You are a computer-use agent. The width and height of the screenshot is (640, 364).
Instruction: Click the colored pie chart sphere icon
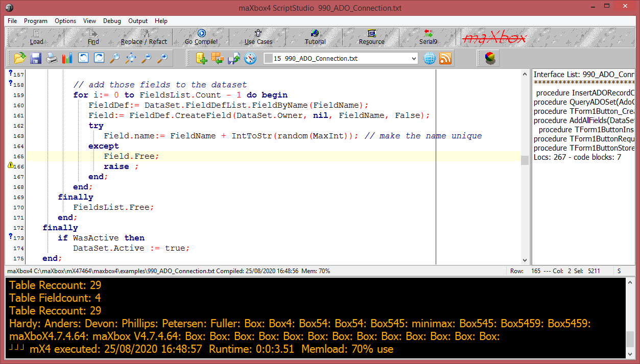point(490,58)
